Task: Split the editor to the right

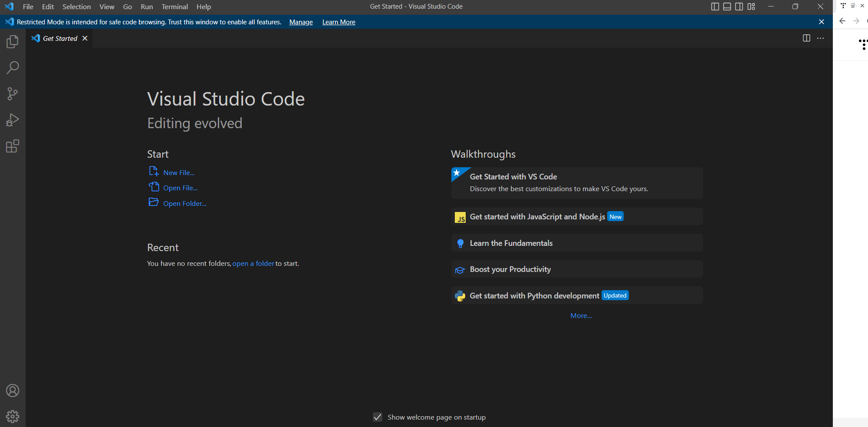Action: point(806,38)
